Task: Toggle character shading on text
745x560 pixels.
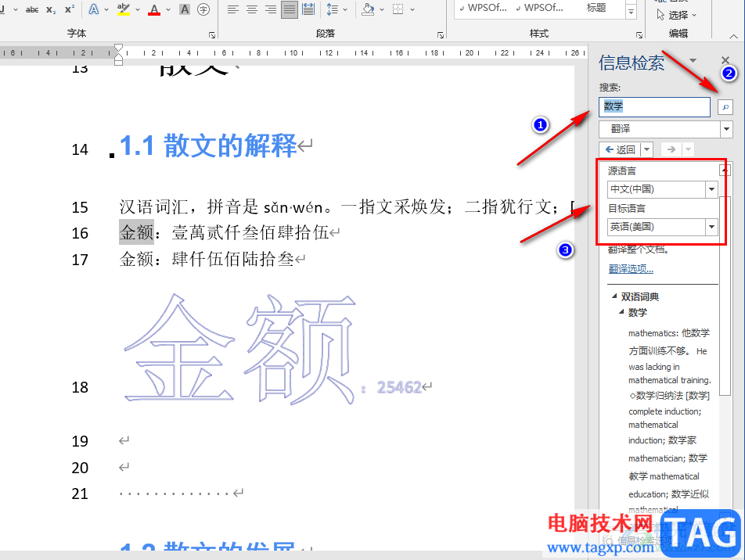Action: [x=185, y=9]
